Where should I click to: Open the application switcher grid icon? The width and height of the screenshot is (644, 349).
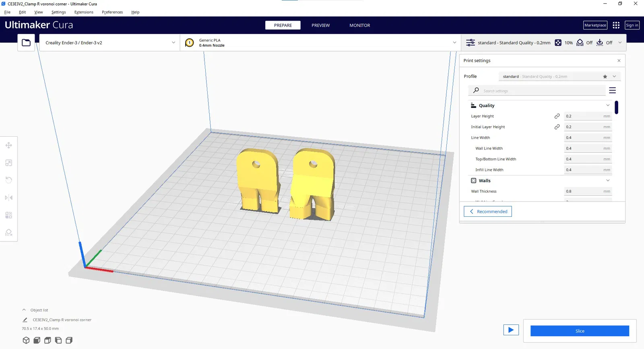pos(616,25)
